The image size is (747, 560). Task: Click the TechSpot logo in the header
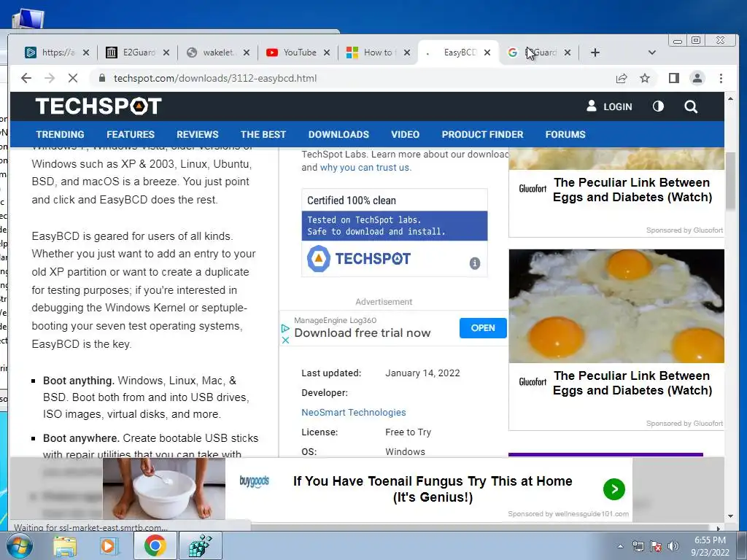click(98, 106)
